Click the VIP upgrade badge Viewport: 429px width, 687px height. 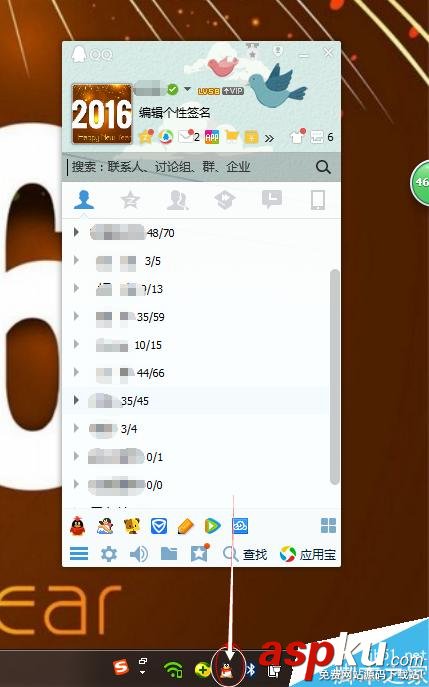pyautogui.click(x=233, y=91)
